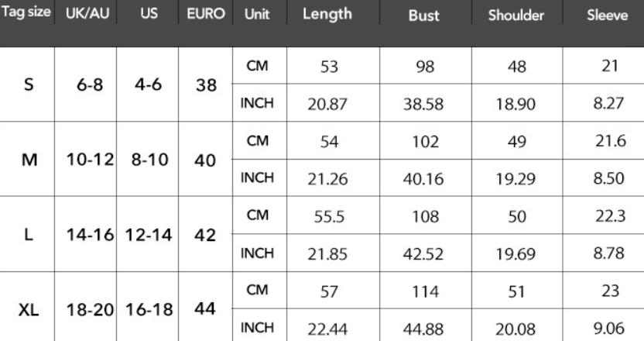This screenshot has width=644, height=341.
Task: Click the 38.58 inch bust value
Action: click(423, 105)
